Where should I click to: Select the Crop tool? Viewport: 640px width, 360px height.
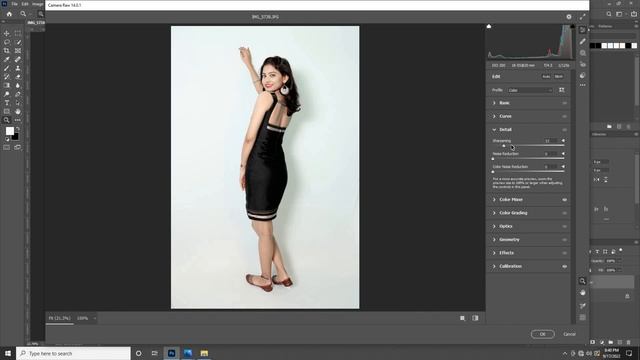7,51
